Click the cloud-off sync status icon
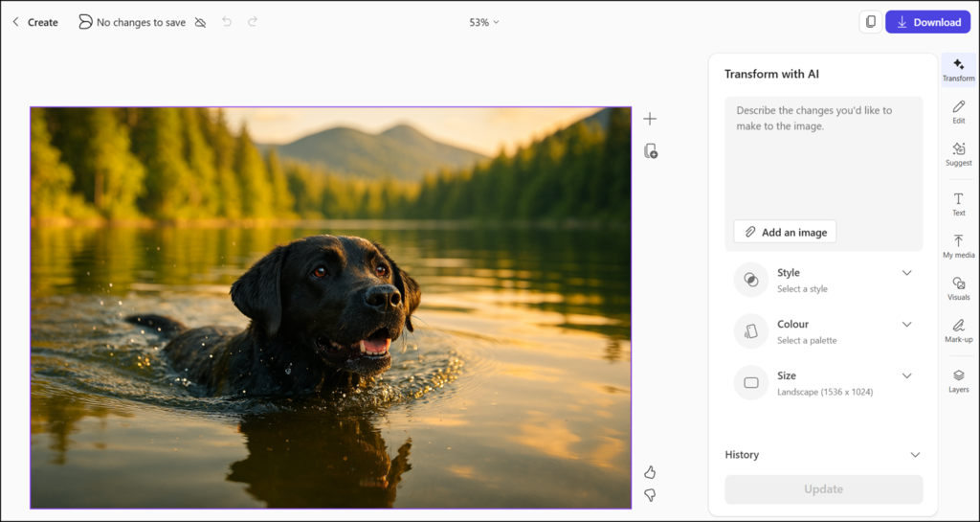 pyautogui.click(x=200, y=22)
